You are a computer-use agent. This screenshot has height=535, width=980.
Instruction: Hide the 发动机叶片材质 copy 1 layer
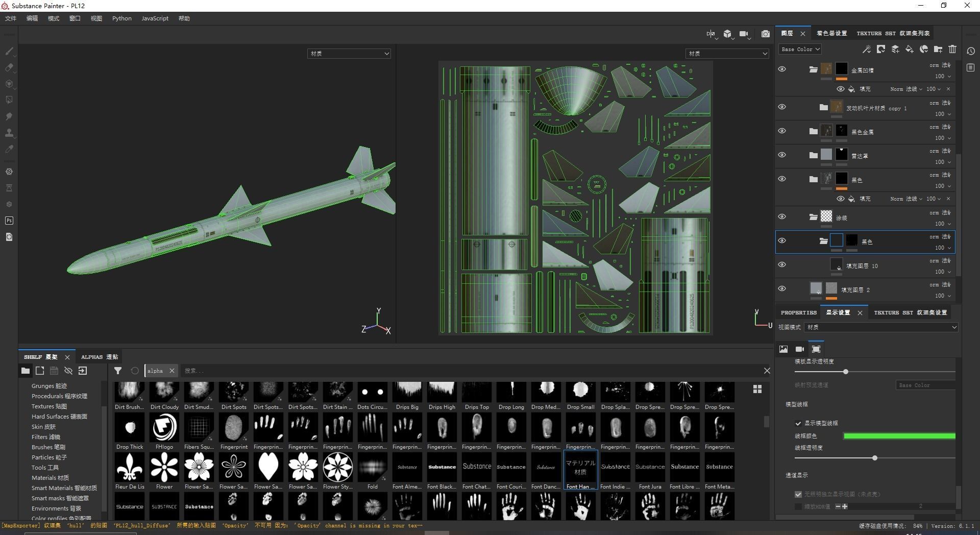pyautogui.click(x=782, y=107)
